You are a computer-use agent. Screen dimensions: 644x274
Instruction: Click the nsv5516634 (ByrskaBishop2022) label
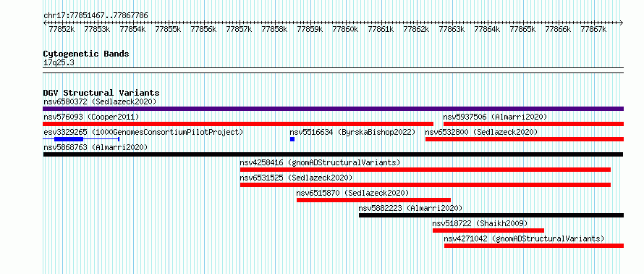[x=352, y=132]
